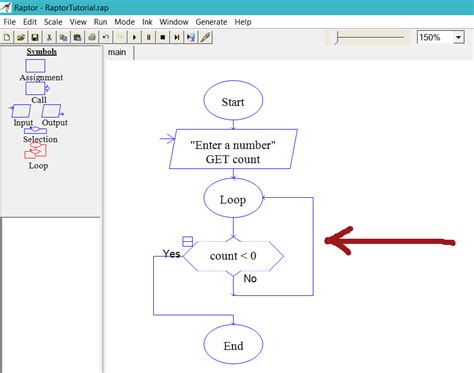The width and height of the screenshot is (474, 373).
Task: Click the Loop oval in the flowchart
Action: tap(233, 198)
